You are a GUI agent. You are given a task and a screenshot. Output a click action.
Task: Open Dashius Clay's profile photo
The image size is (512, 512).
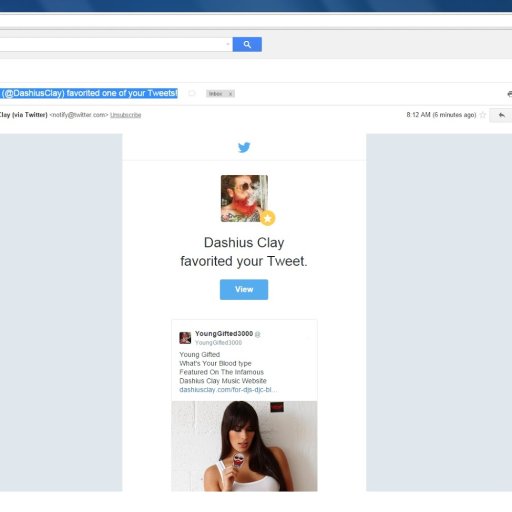pos(244,198)
